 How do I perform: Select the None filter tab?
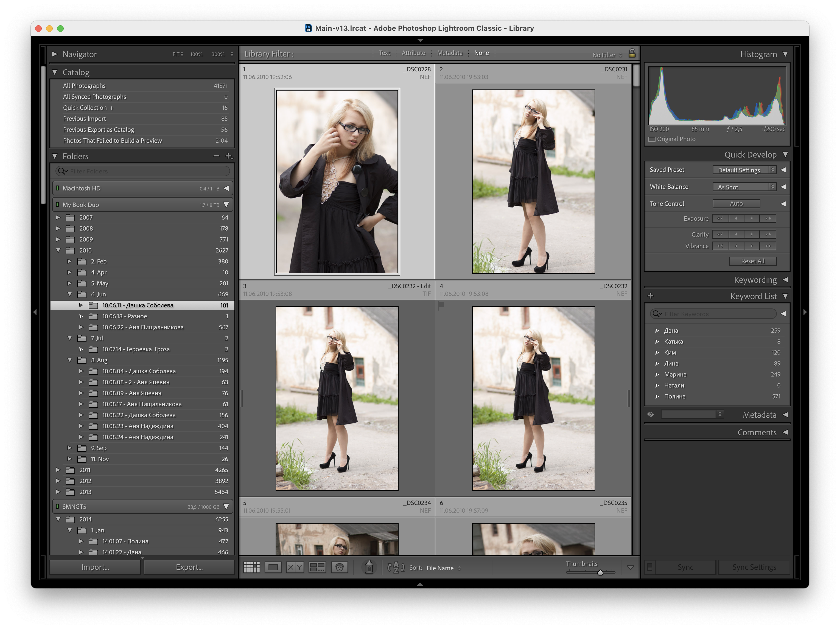pyautogui.click(x=481, y=53)
